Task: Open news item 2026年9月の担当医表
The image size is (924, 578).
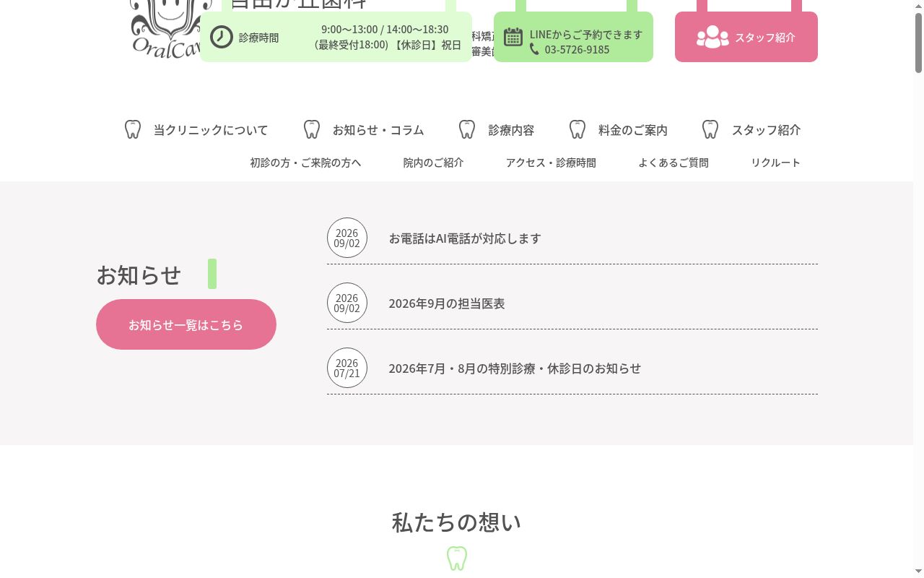Action: pos(447,303)
